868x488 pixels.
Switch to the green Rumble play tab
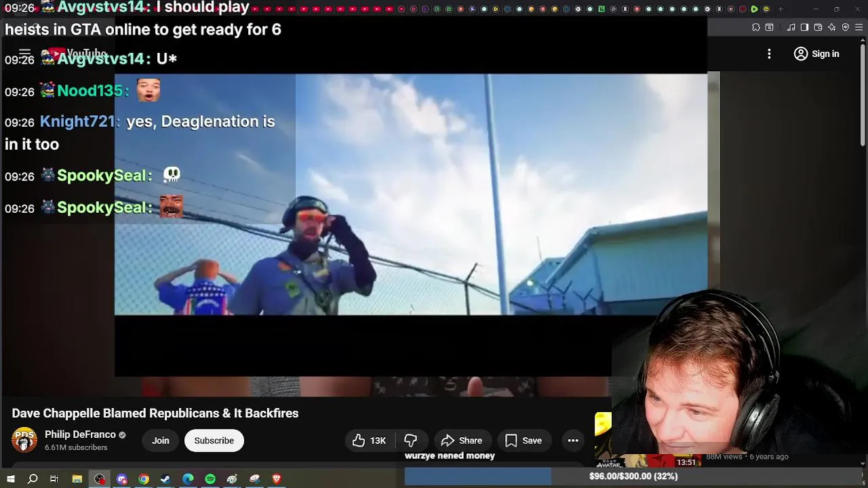[754, 9]
